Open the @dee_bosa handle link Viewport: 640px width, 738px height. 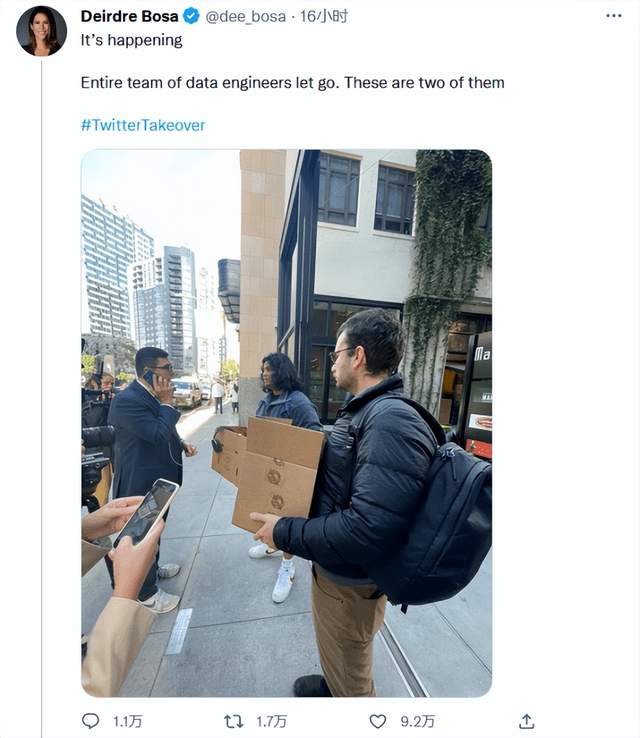(246, 16)
